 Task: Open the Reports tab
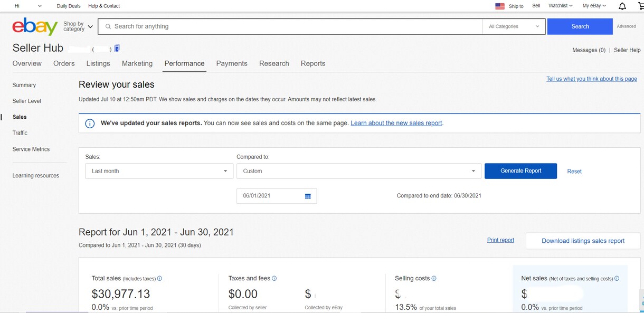tap(313, 63)
